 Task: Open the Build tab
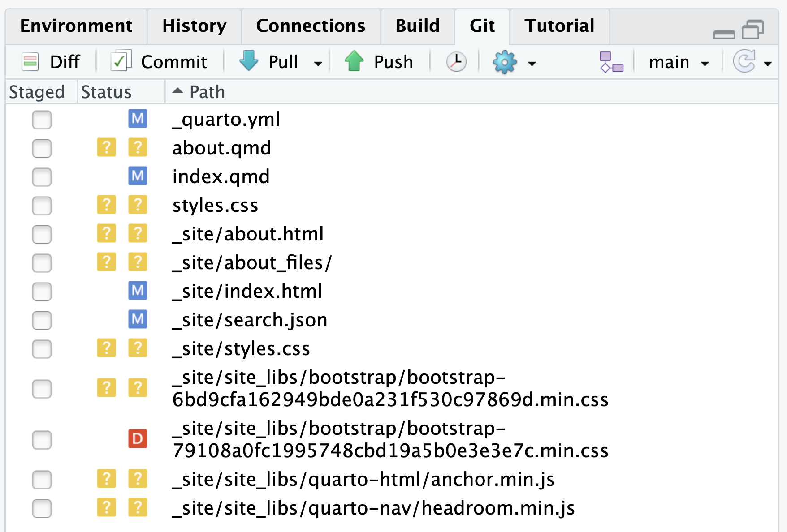click(x=417, y=26)
